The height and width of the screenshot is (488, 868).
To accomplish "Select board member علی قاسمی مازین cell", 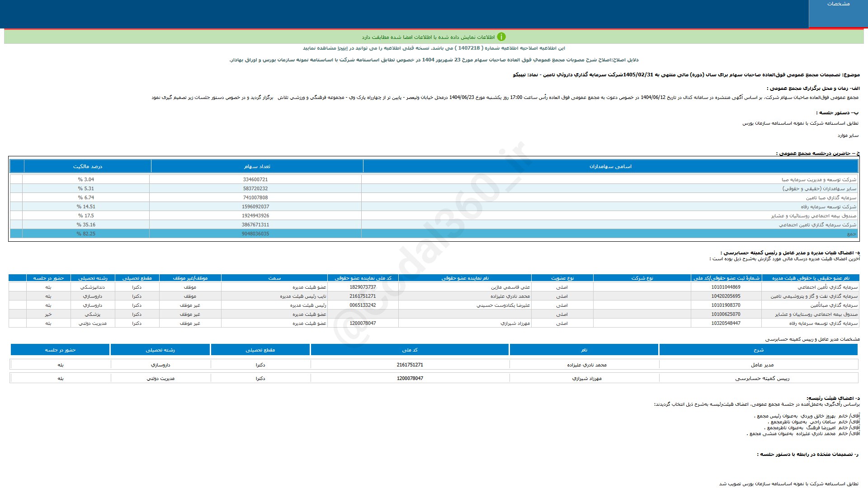I will [510, 287].
